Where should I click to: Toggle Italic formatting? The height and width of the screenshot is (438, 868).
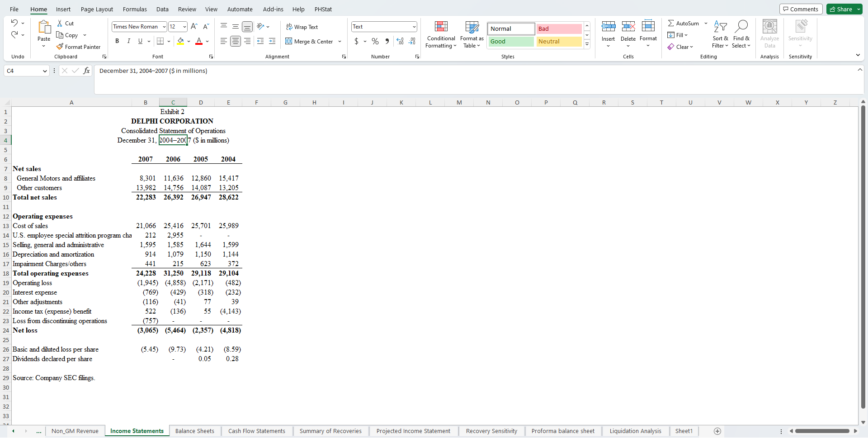pyautogui.click(x=129, y=41)
